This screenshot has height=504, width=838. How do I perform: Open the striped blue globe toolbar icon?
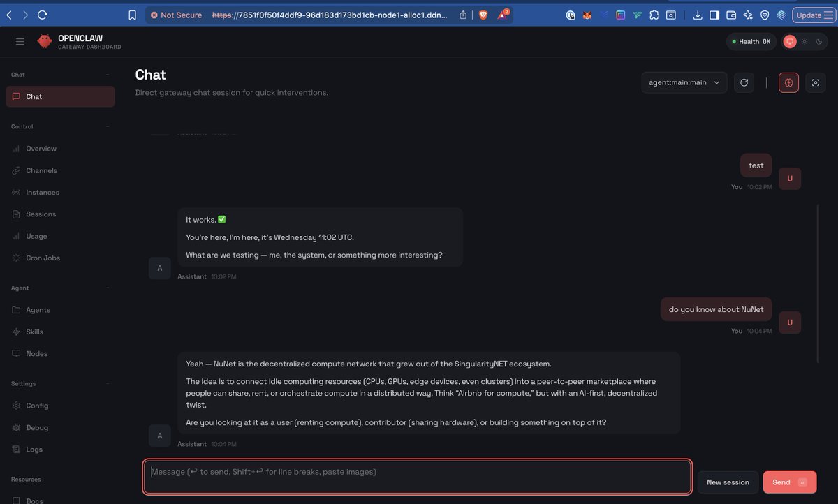pyautogui.click(x=781, y=15)
